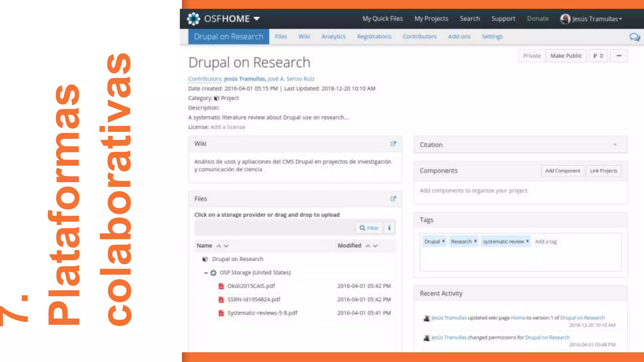Open the three-dots more options button
Viewport: 644px width, 362px height.
point(619,56)
